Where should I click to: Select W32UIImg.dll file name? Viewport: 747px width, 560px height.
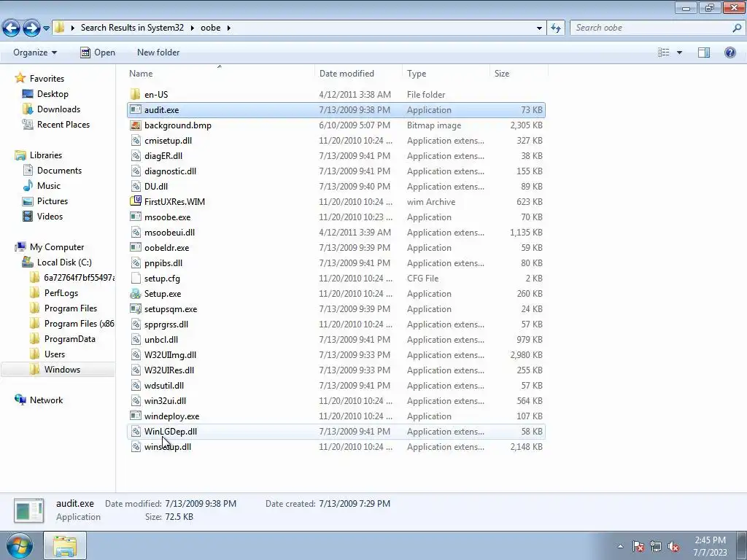170,355
